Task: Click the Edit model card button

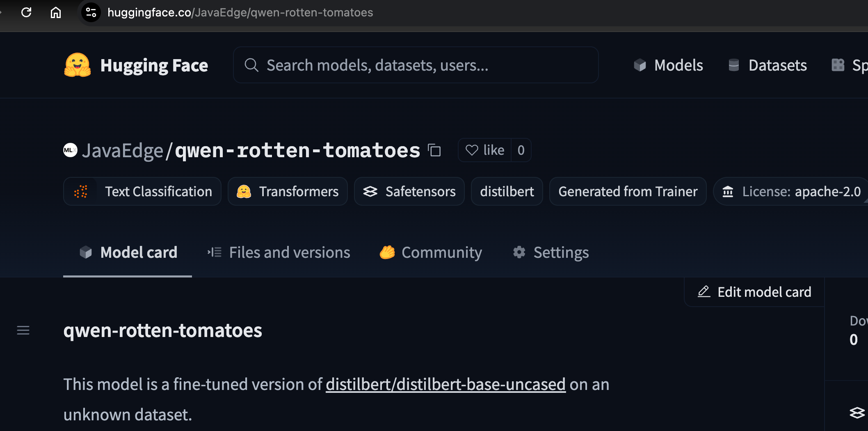Action: pyautogui.click(x=755, y=292)
